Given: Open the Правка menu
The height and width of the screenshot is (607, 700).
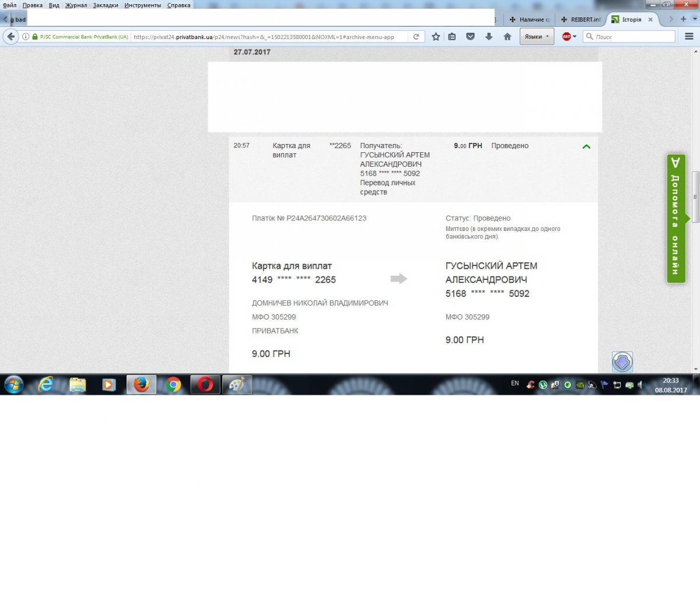Looking at the screenshot, I should (33, 5).
